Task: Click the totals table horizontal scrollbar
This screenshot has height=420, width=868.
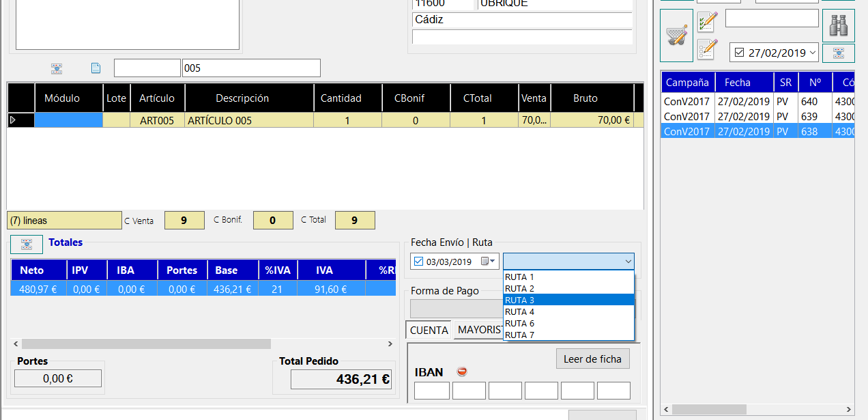Action: (x=203, y=344)
